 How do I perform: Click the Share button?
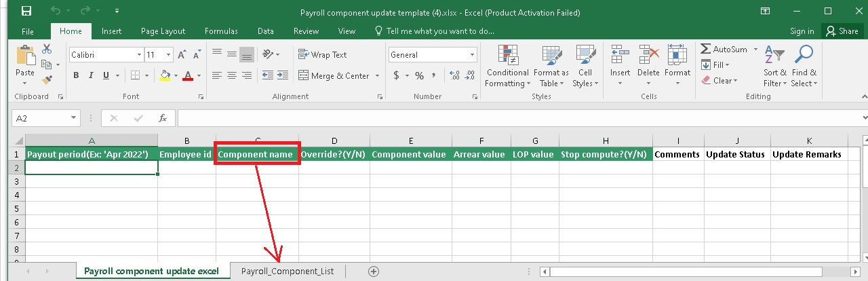841,31
